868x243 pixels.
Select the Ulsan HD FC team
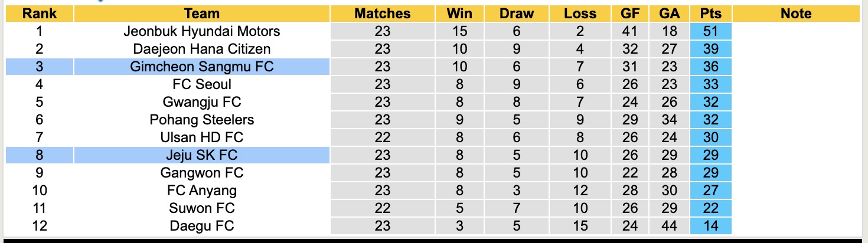tap(201, 137)
